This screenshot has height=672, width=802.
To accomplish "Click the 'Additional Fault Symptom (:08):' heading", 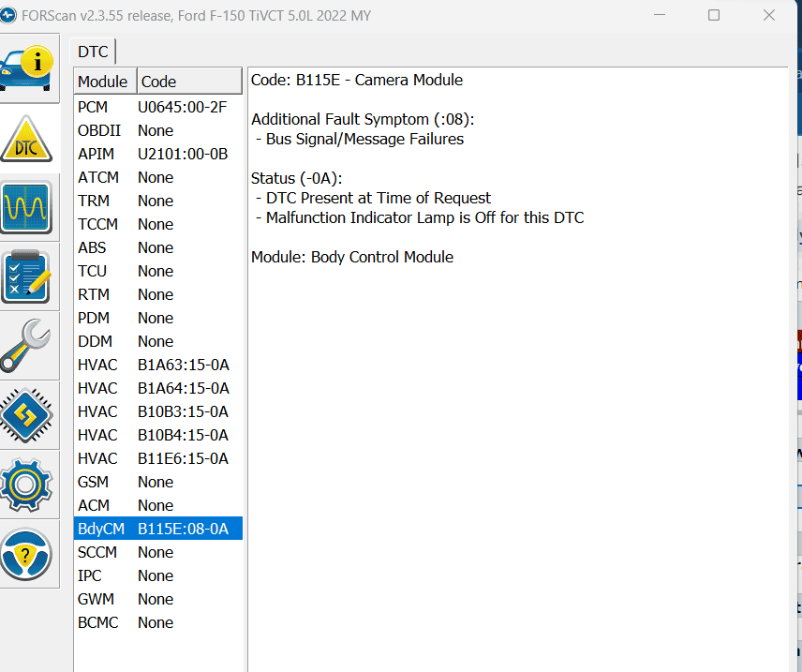I will click(363, 120).
